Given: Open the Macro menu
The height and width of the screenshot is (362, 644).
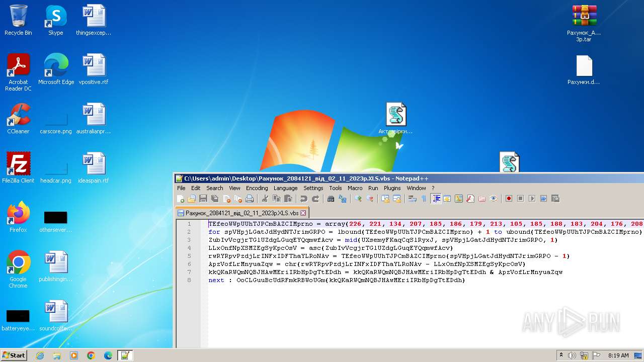Looking at the screenshot, I should coord(355,188).
